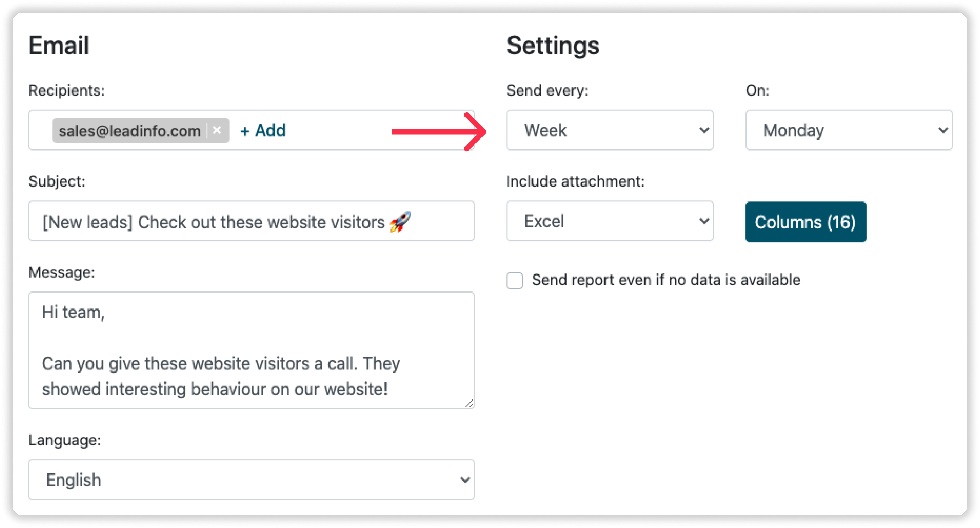Screen dimensions: 980x528
Task: Remove sales@leadinfo.com recipient tag
Action: pyautogui.click(x=217, y=130)
